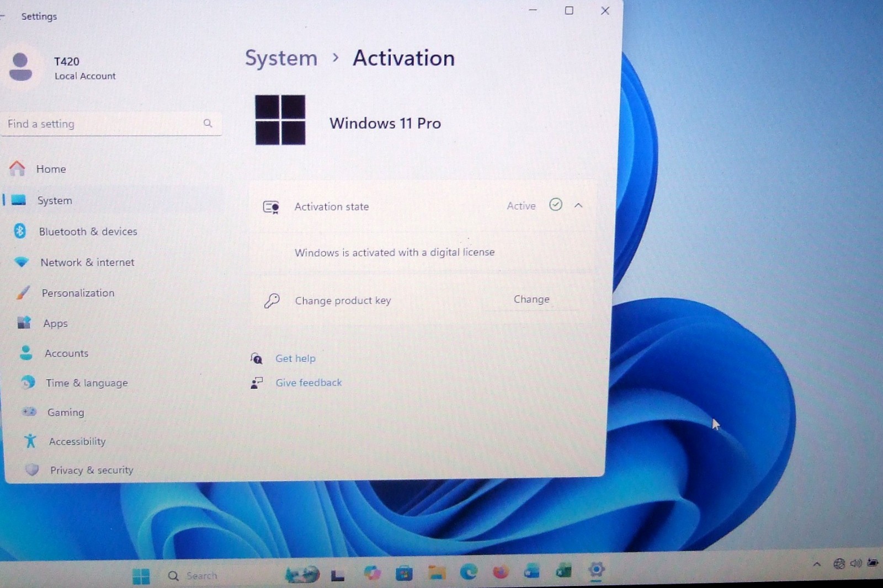Open File Explorer from the taskbar
This screenshot has width=883, height=588.
[x=437, y=573]
